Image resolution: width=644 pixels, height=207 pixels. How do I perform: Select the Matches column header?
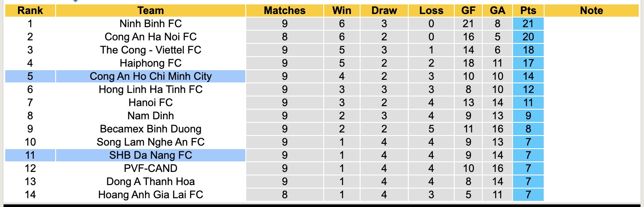(x=284, y=11)
